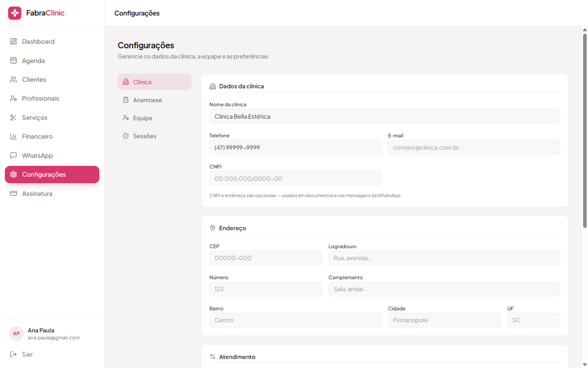Click the Clínica building icon in the settings tabs
The width and height of the screenshot is (588, 368).
coord(126,82)
